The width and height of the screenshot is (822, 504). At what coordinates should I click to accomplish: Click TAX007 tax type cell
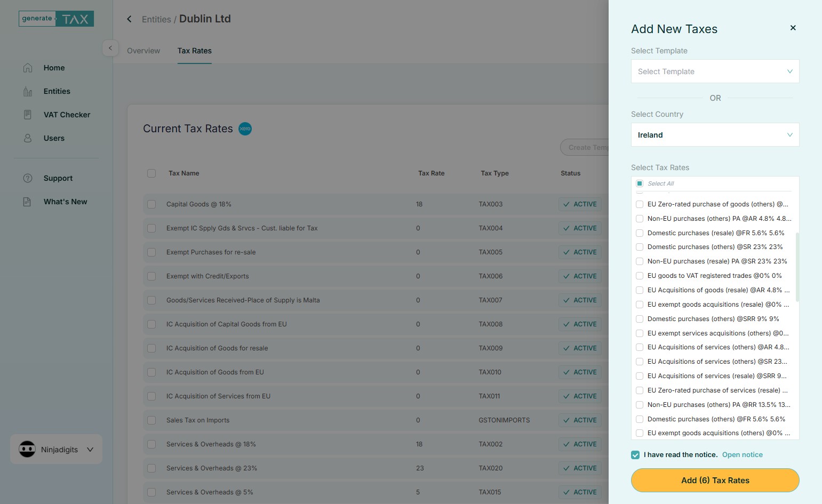pos(490,300)
